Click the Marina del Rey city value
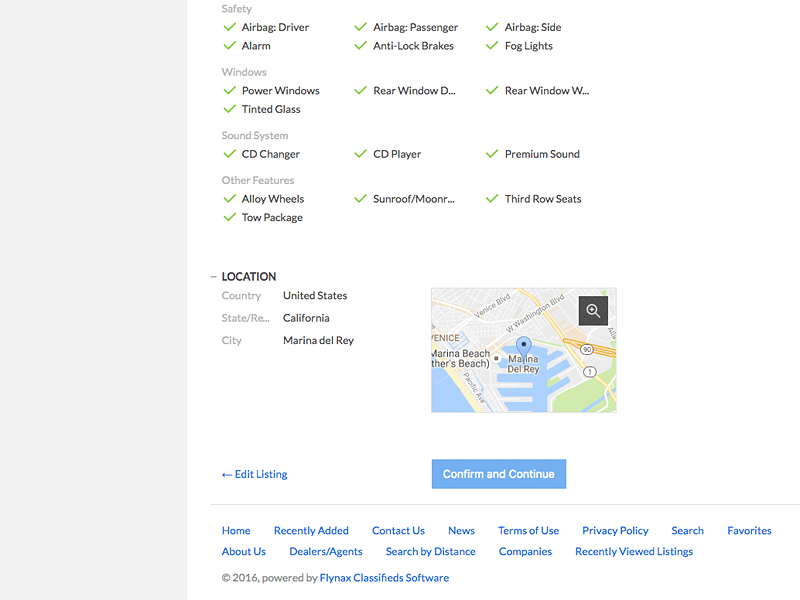The width and height of the screenshot is (800, 600). click(x=318, y=340)
